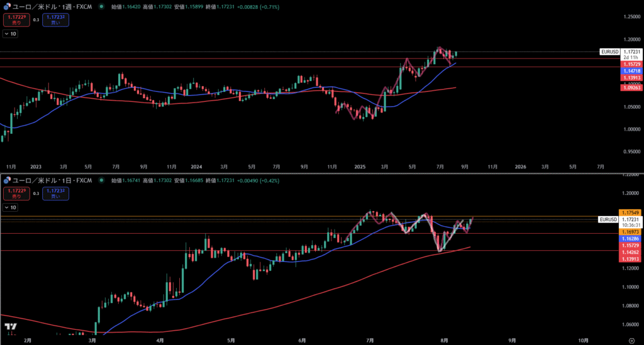Click the 2025 label on weekly time axis
The width and height of the screenshot is (644, 345).
[360, 167]
